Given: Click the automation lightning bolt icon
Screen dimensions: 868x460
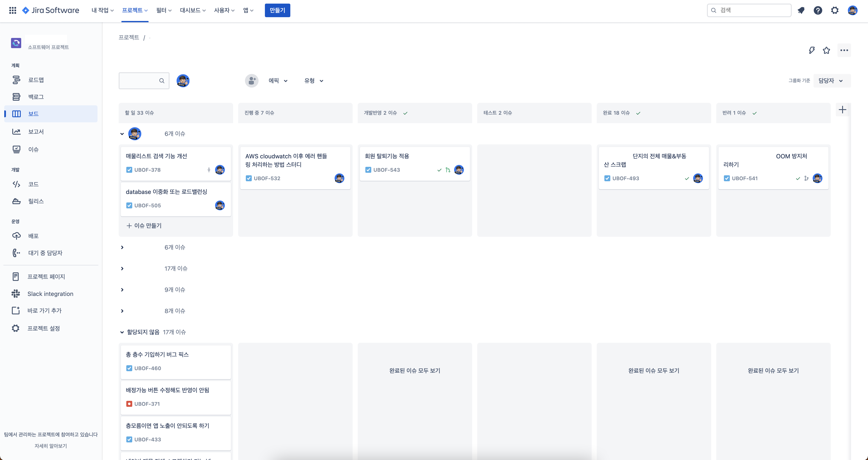Looking at the screenshot, I should (812, 50).
